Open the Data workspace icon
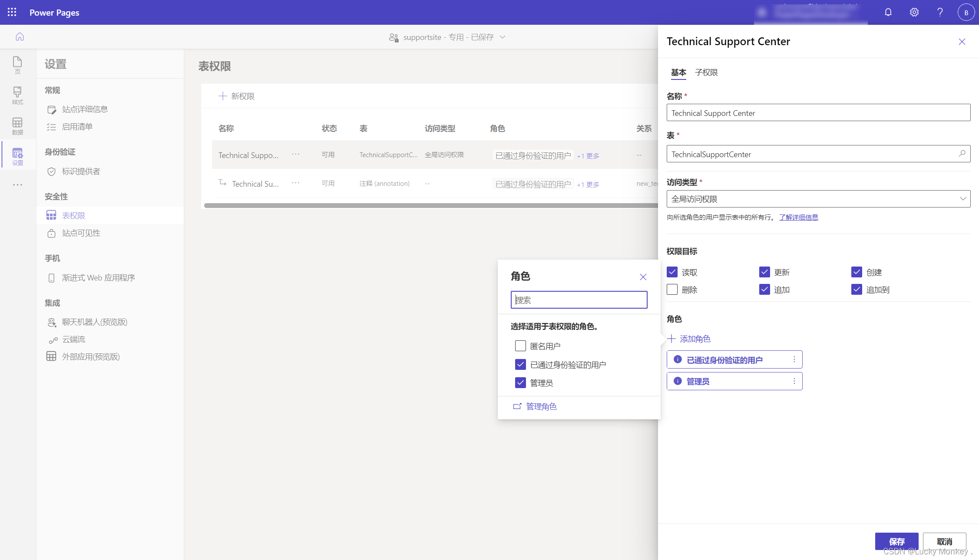Image resolution: width=979 pixels, height=560 pixels. [x=17, y=126]
